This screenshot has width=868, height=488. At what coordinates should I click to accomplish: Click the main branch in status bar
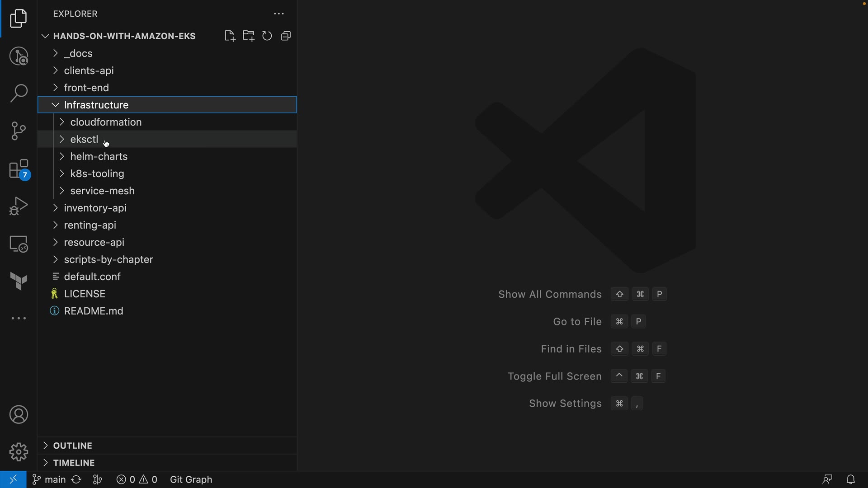point(49,479)
